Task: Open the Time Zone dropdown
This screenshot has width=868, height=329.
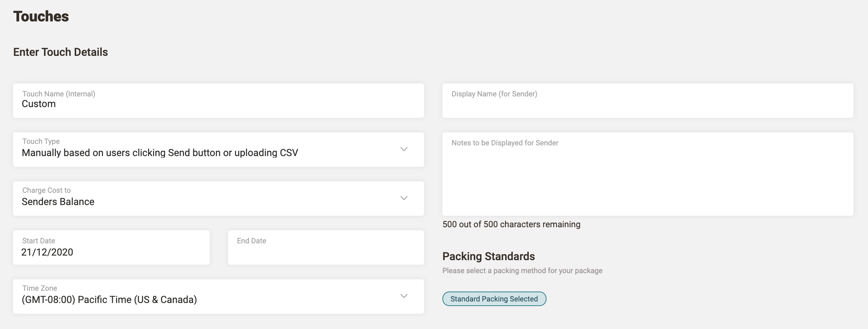Action: 219,296
